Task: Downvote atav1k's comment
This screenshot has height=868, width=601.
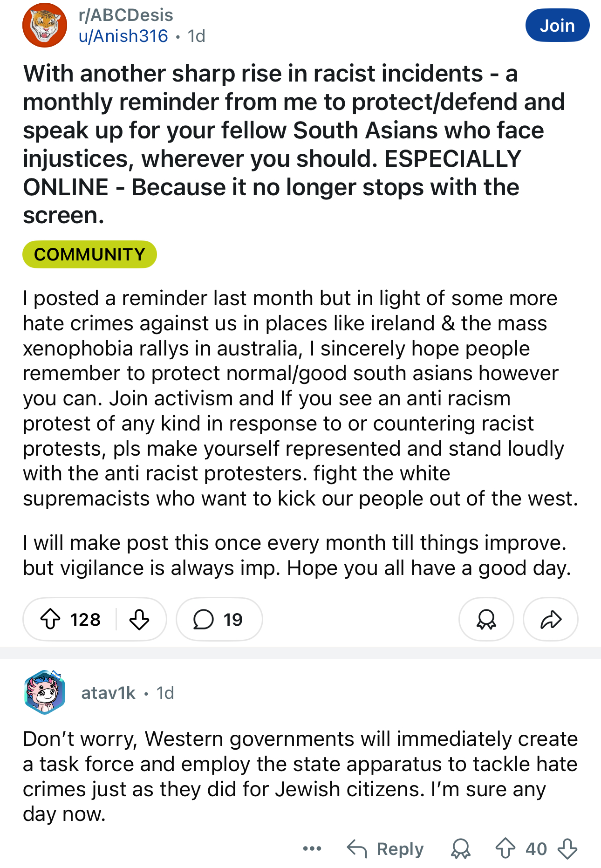Action: [x=567, y=848]
